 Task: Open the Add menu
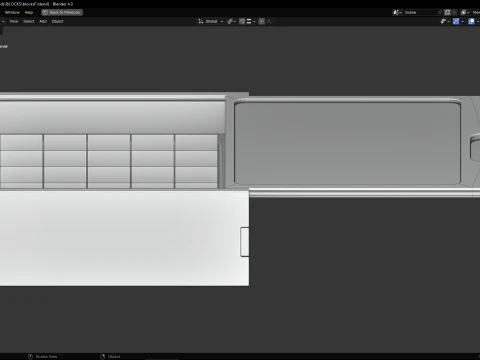tap(43, 21)
